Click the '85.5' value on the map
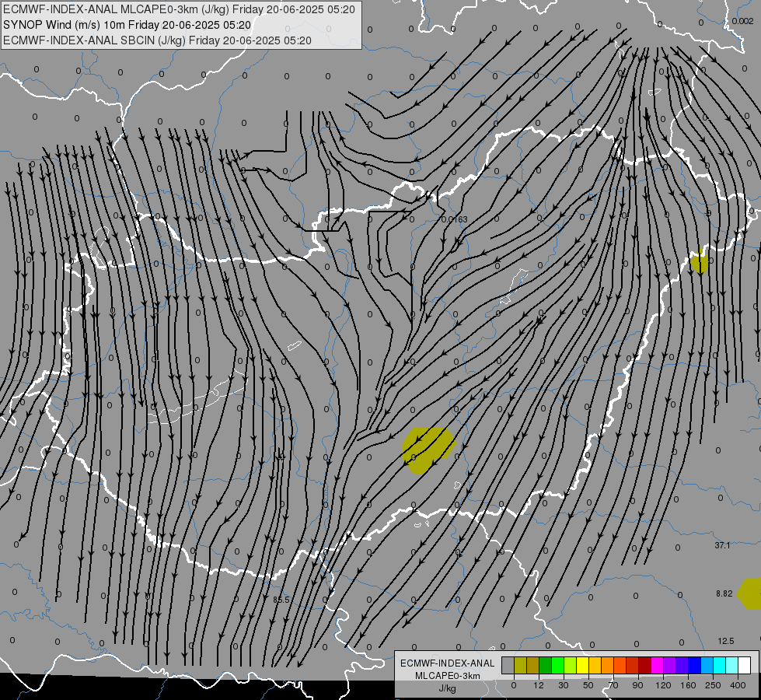This screenshot has width=761, height=700. coord(281,600)
